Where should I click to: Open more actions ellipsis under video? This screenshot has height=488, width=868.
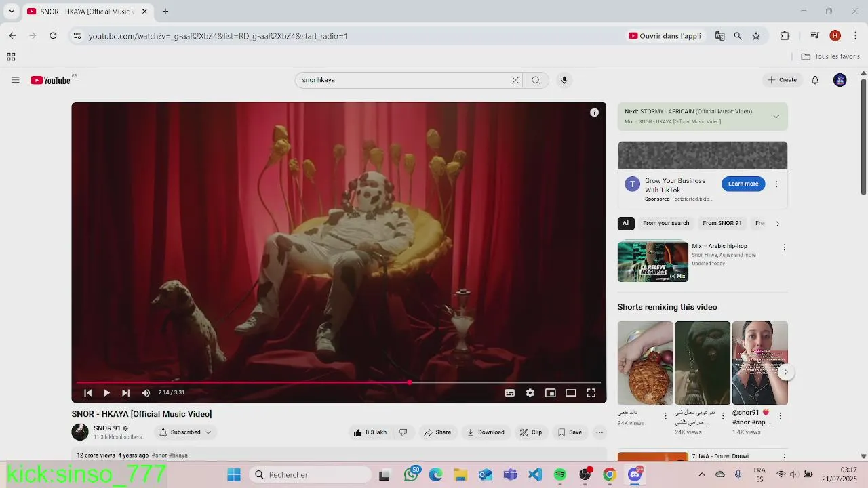pyautogui.click(x=599, y=432)
